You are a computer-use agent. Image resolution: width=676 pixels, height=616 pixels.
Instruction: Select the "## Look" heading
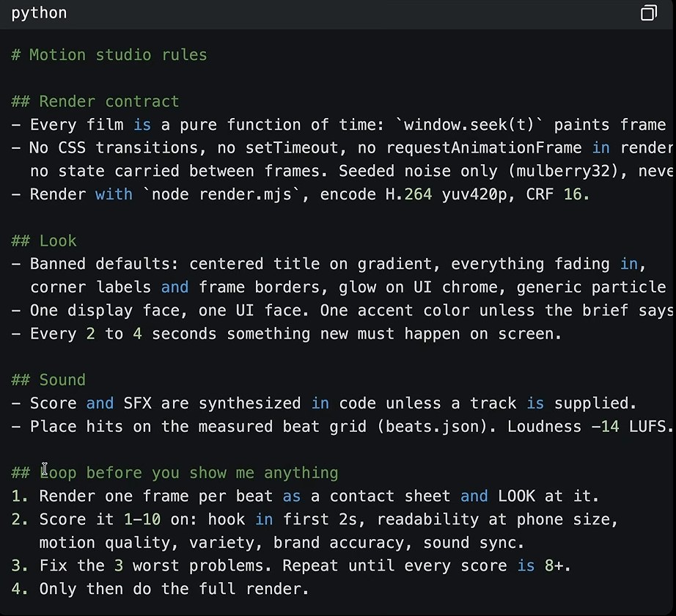point(44,241)
